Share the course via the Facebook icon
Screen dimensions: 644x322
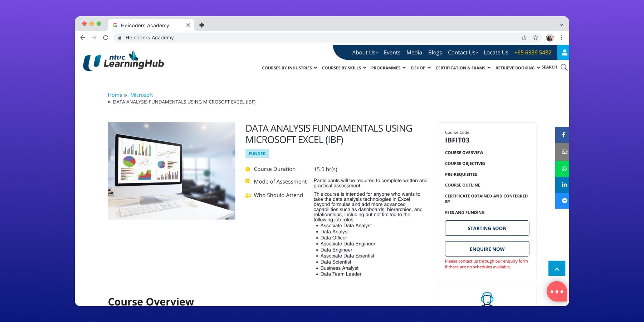tap(563, 135)
